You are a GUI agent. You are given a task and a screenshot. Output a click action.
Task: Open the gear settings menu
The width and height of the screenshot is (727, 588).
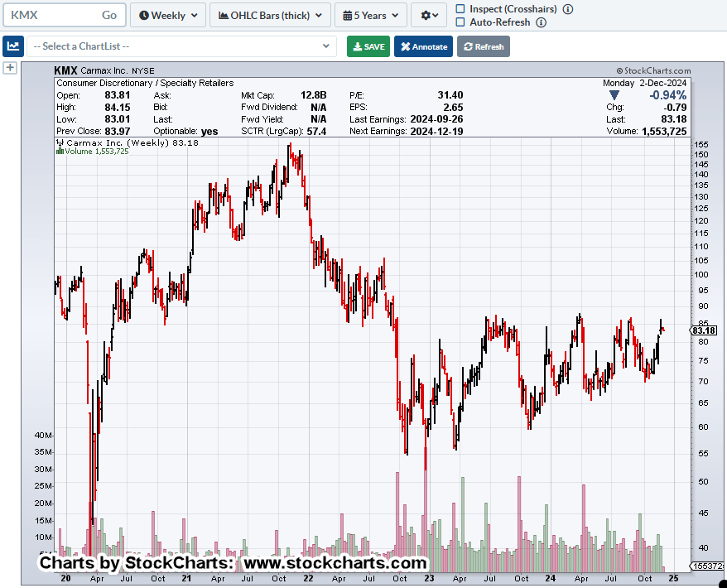(x=427, y=15)
